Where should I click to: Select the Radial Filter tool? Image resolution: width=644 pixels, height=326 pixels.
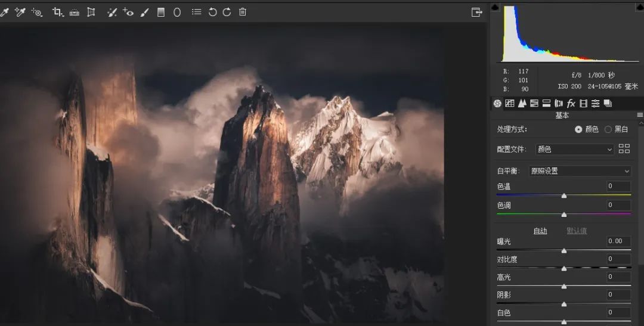[177, 13]
